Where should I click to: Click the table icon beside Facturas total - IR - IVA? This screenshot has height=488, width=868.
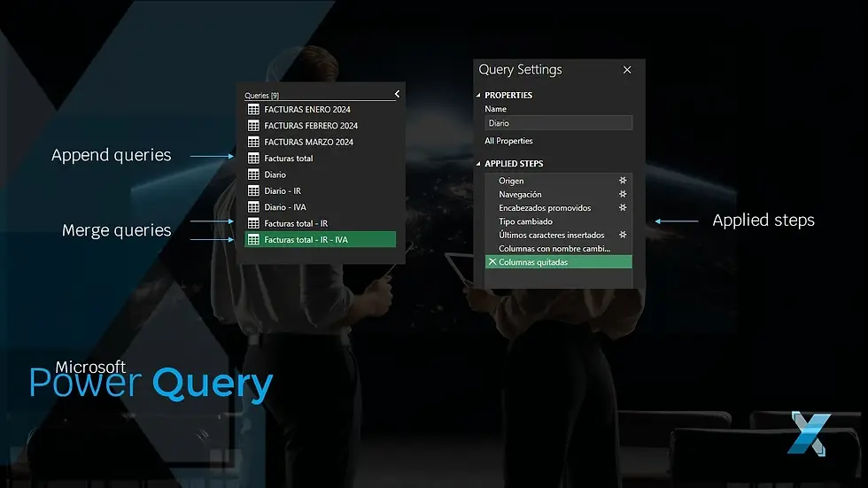tap(253, 240)
